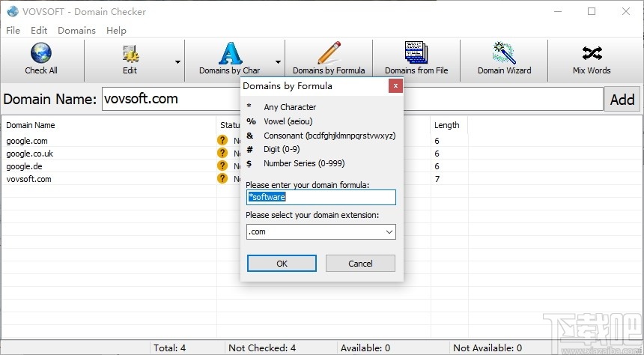Click status question icon for google.de

tap(222, 166)
